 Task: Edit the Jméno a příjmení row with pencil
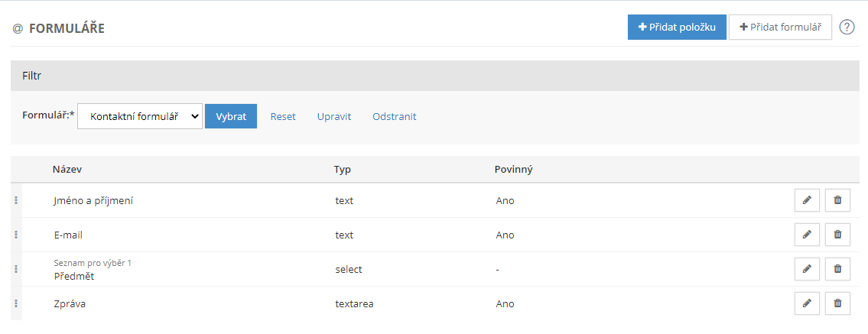coord(807,201)
